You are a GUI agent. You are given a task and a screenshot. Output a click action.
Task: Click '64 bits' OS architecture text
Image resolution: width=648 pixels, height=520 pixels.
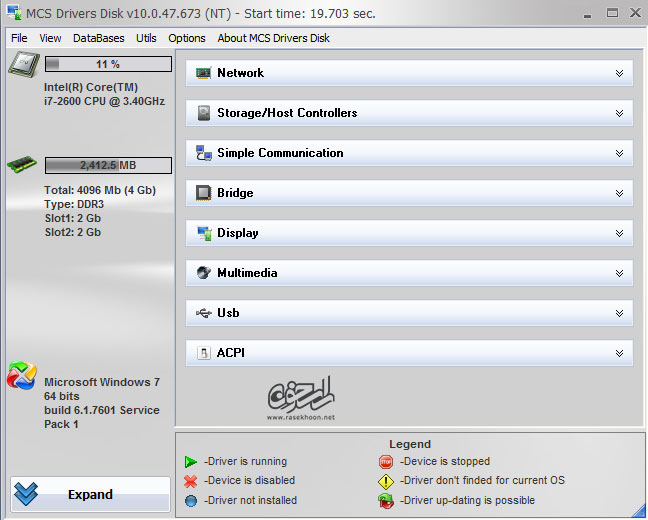click(x=62, y=396)
